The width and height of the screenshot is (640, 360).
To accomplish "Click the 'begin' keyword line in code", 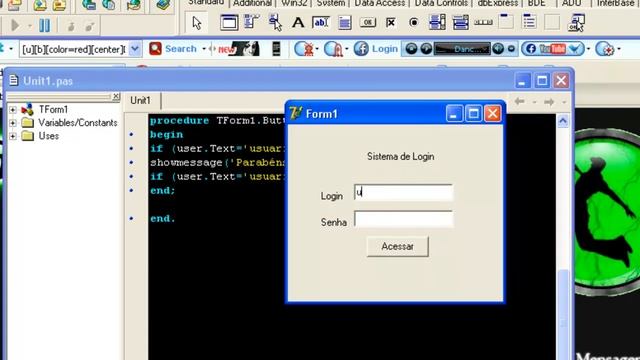I will click(x=167, y=134).
